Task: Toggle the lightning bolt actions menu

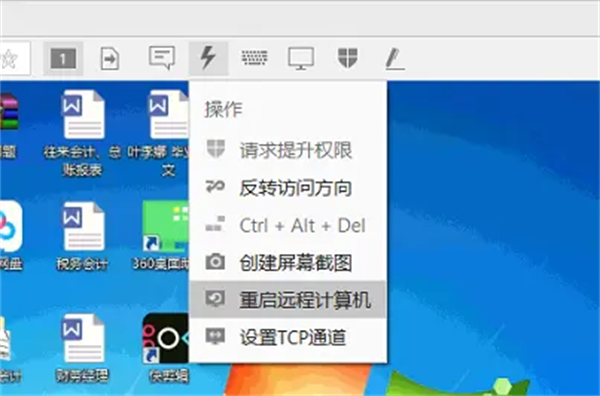Action: pos(208,58)
